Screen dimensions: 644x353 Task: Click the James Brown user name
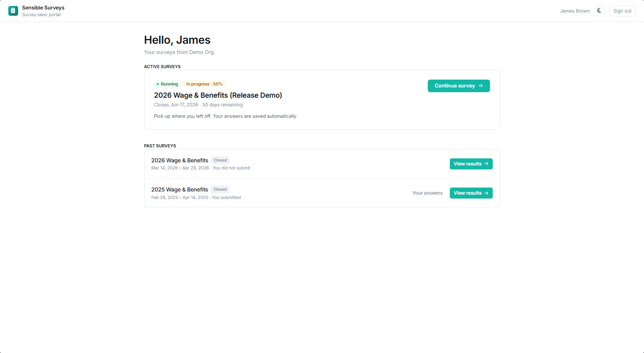[x=575, y=11]
